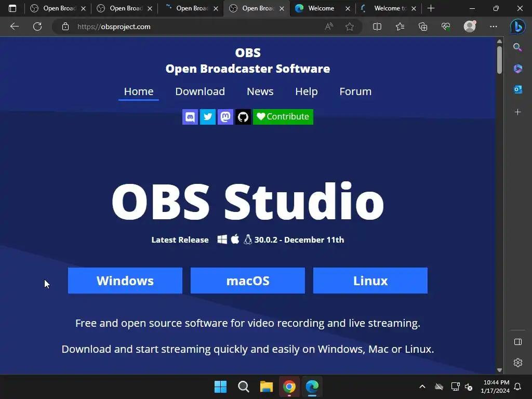The height and width of the screenshot is (399, 532).
Task: Open the Forum nav item
Action: tap(355, 91)
